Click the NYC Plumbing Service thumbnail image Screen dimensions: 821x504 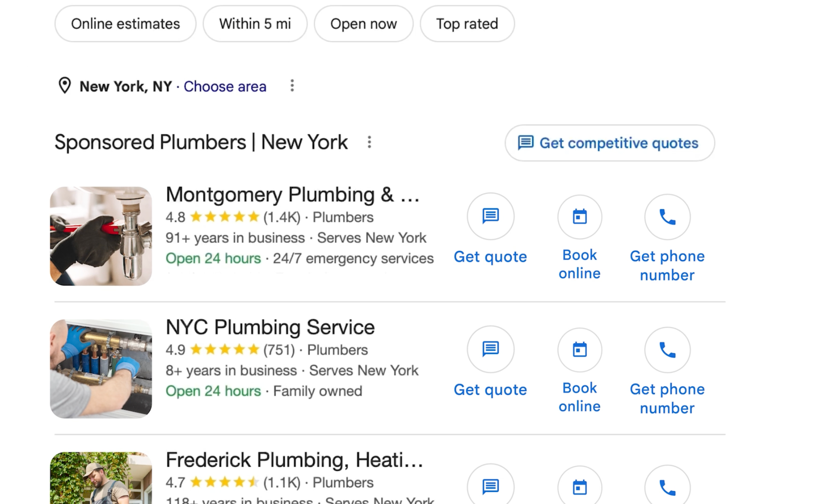click(101, 369)
